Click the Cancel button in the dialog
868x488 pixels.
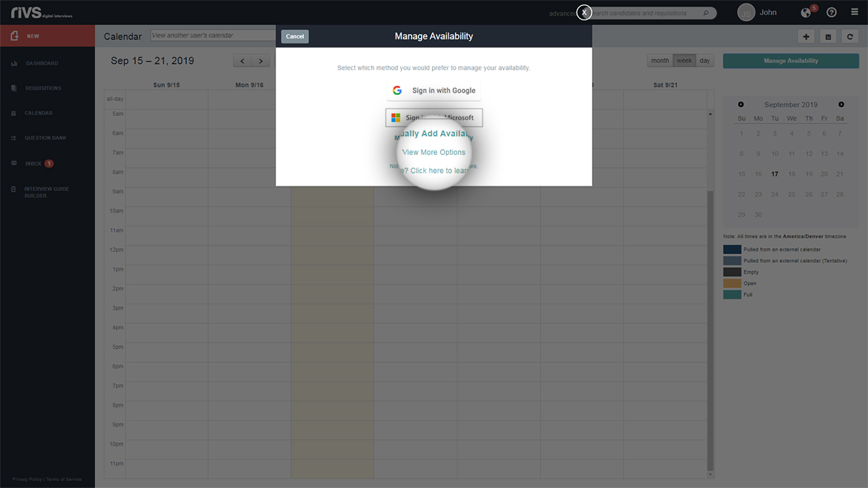coord(295,37)
